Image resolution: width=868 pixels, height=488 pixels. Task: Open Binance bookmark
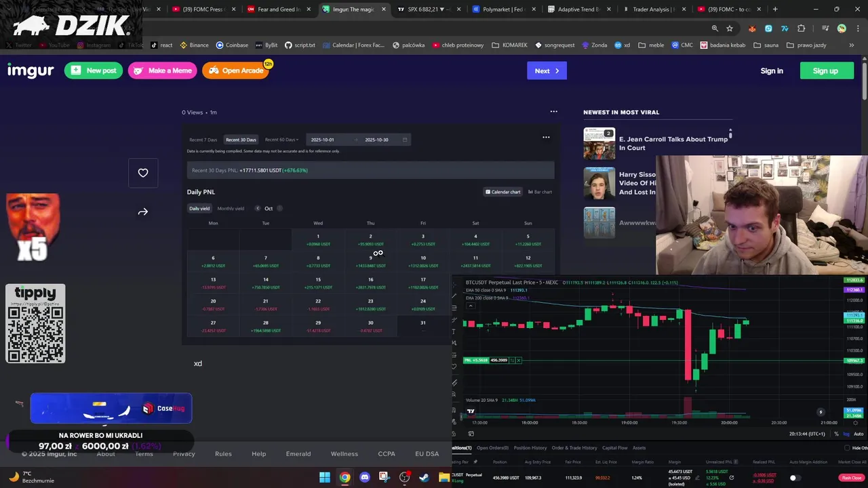coord(194,45)
